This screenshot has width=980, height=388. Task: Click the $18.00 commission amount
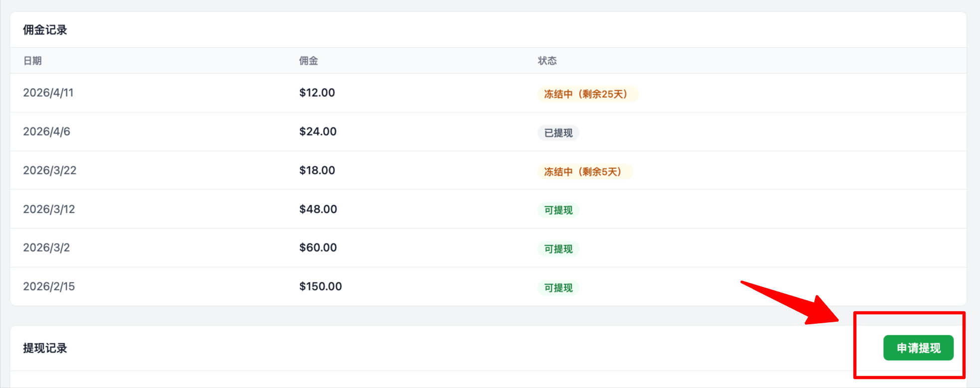pos(317,170)
